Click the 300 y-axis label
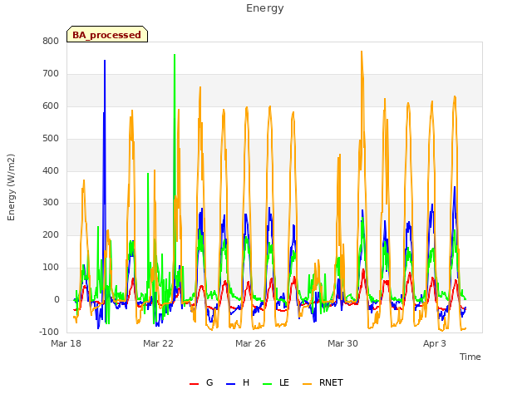This screenshot has width=532, height=399. (x=51, y=203)
